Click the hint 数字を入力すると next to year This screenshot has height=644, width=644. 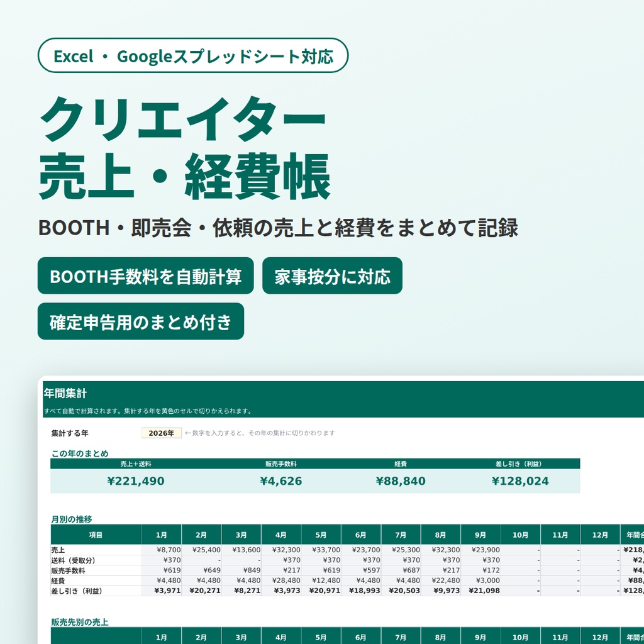point(260,433)
